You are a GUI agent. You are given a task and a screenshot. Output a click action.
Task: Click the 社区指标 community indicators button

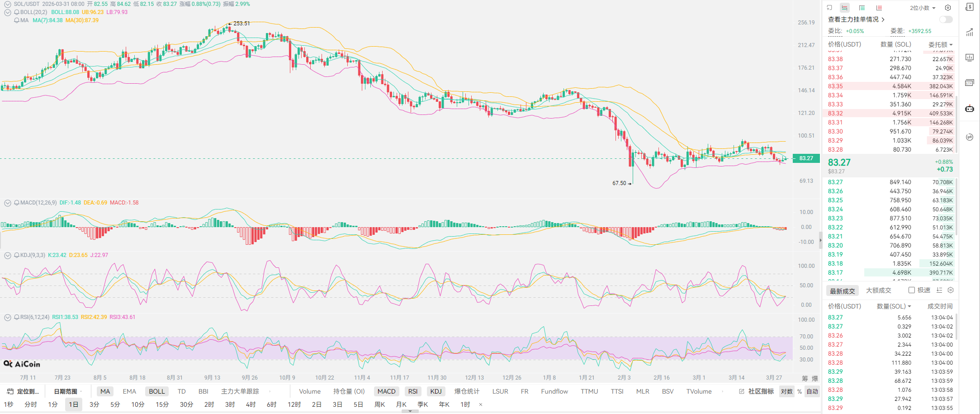coord(757,391)
